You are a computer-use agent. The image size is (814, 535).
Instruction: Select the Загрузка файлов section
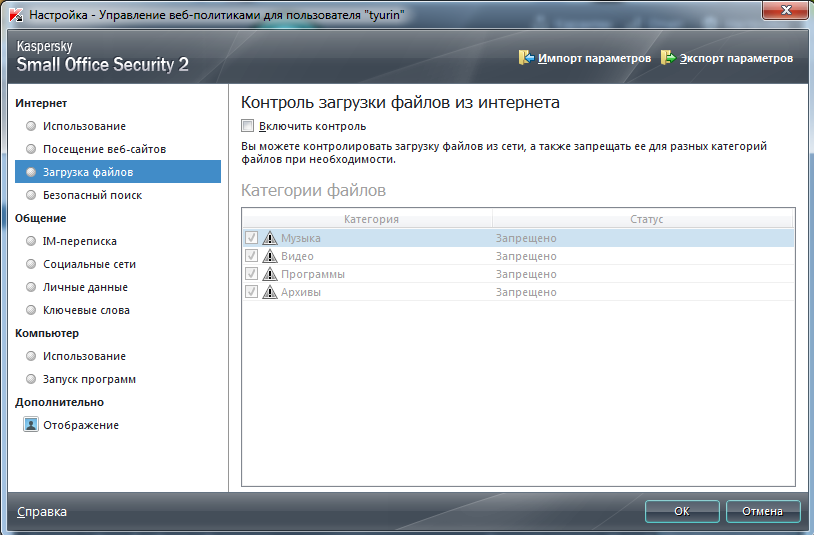click(118, 172)
